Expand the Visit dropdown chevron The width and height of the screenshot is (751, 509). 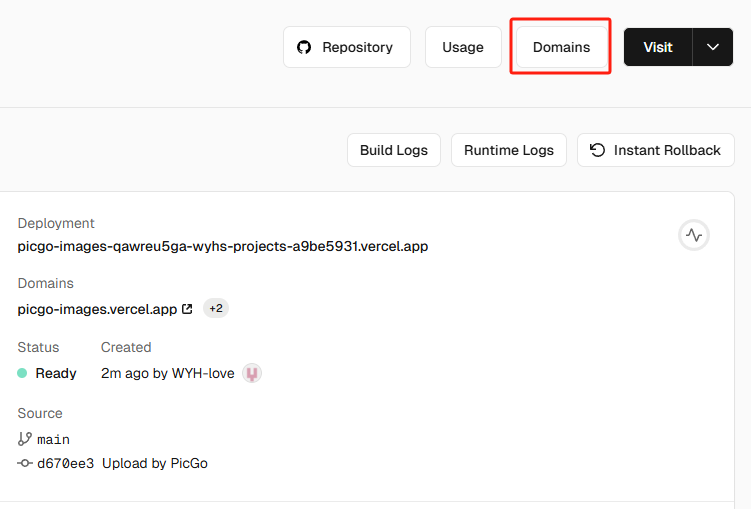(712, 47)
